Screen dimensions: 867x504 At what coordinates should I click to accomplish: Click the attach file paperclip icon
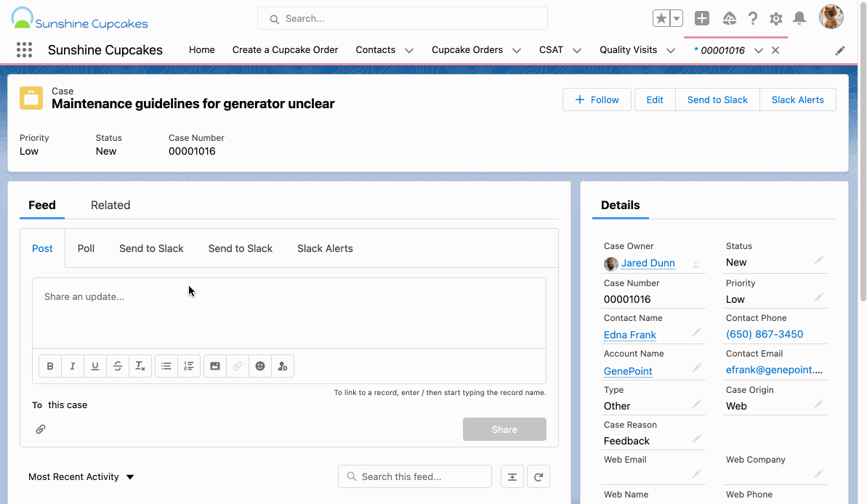(x=41, y=429)
